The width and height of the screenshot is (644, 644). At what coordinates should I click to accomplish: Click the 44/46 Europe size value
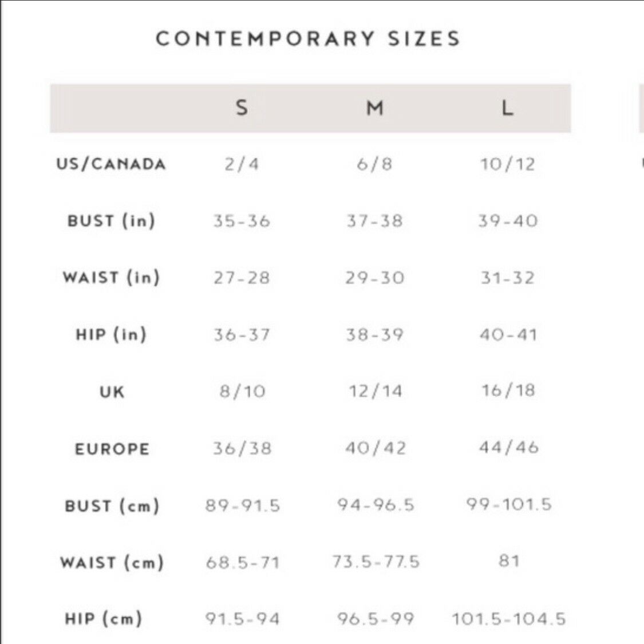tap(508, 447)
